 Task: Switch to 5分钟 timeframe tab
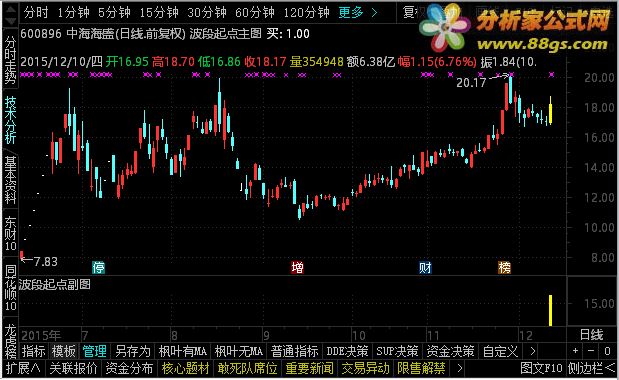click(114, 13)
